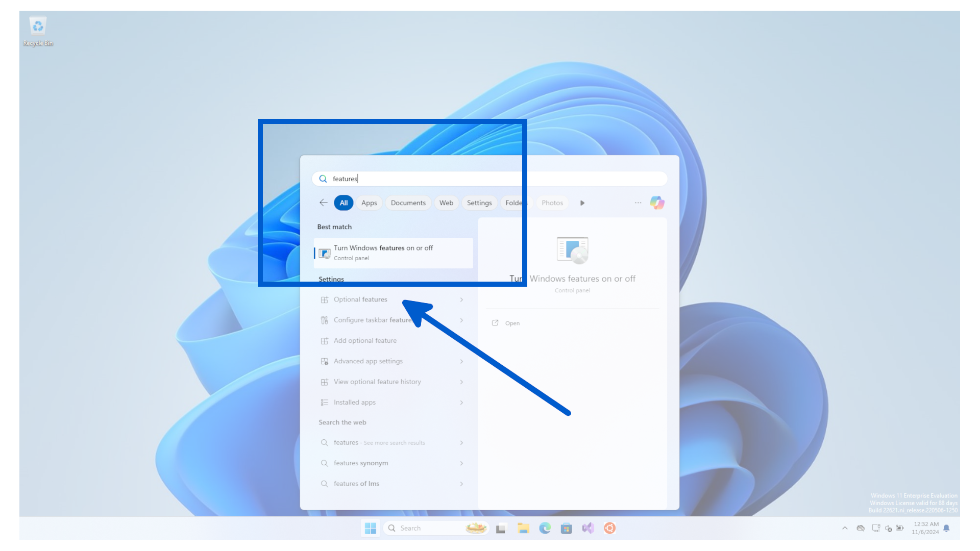Expand Advanced app settings chevron
Image resolution: width=980 pixels, height=551 pixels.
(461, 361)
